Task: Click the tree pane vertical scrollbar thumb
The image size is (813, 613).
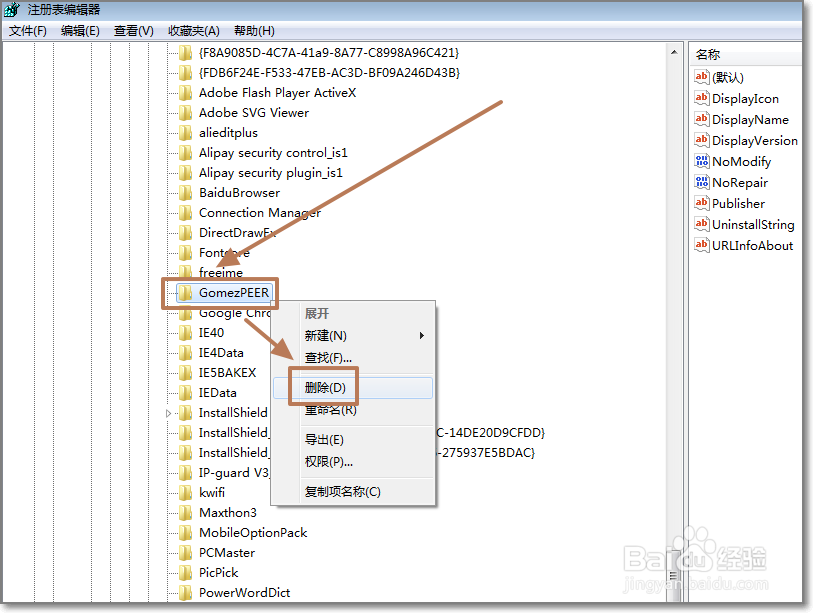Action: tap(674, 575)
